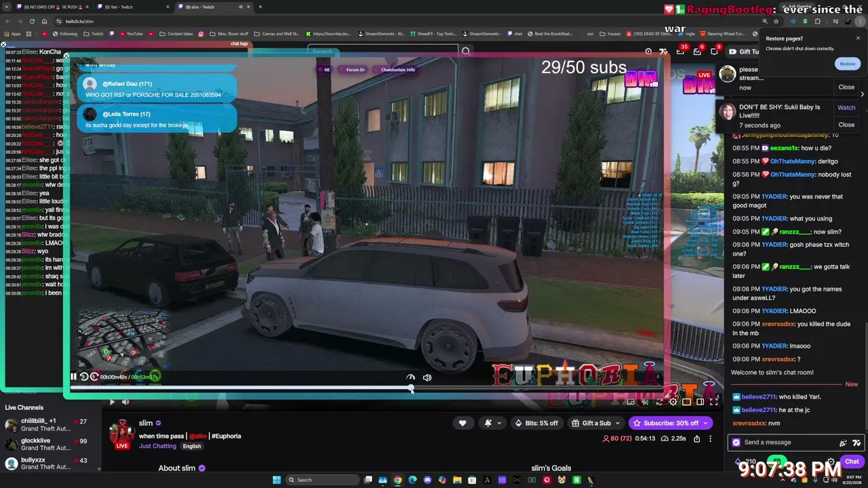This screenshot has width=868, height=488.
Task: Open Twitch player settings gear
Action: (x=673, y=402)
